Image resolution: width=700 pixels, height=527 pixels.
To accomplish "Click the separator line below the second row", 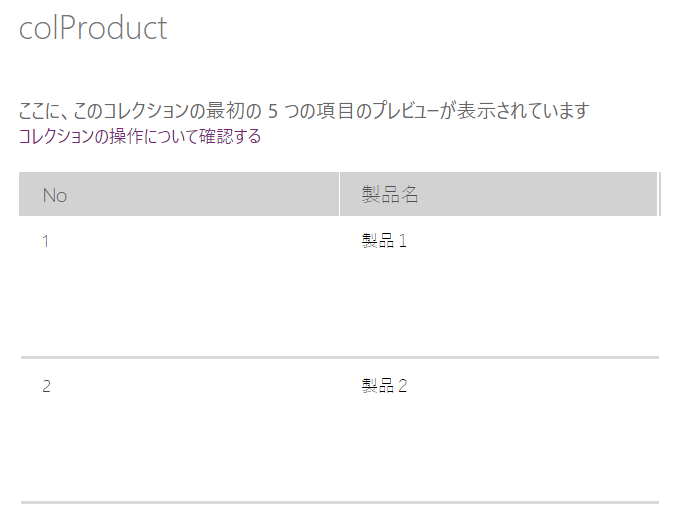I will [340, 502].
